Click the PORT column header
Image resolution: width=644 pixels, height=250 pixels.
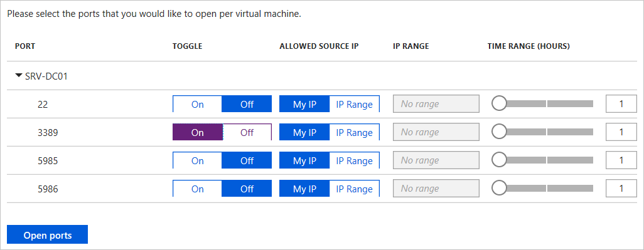25,46
